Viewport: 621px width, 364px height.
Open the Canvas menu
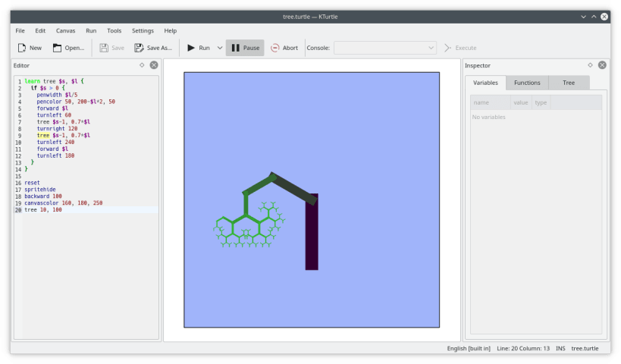tap(65, 30)
